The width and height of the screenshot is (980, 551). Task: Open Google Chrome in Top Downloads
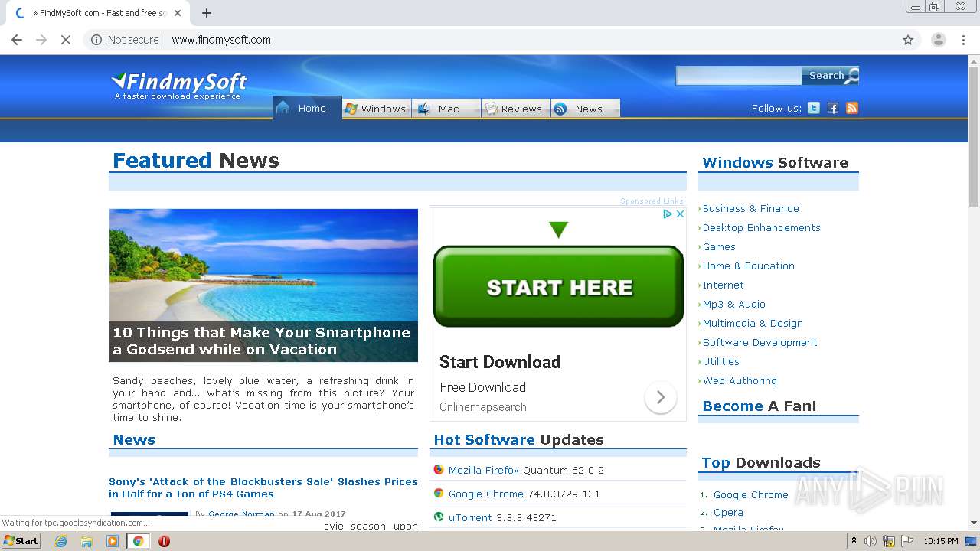click(x=750, y=494)
